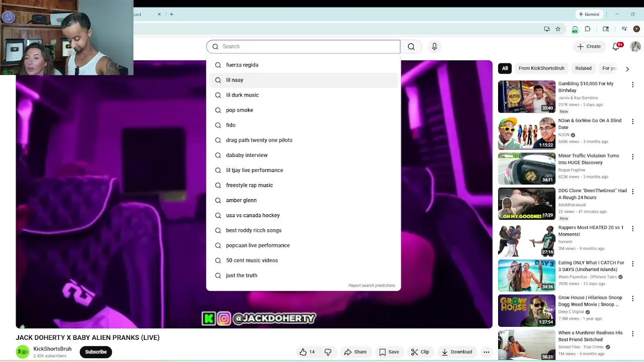Viewport: 644px width, 362px height.
Task: Select the 'just the truth' suggestion
Action: click(x=303, y=276)
